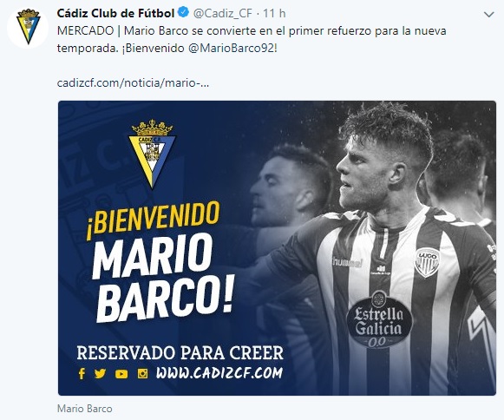Click the Mario Barco caption below the image

(x=85, y=409)
